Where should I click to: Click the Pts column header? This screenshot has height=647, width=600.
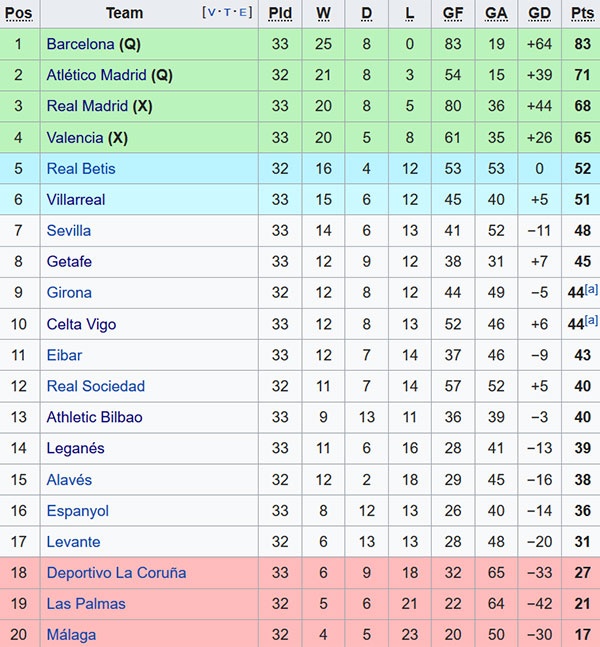pos(582,13)
